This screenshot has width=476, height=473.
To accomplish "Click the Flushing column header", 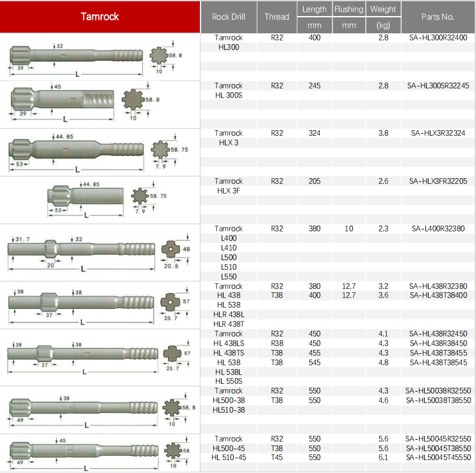I will (x=349, y=9).
